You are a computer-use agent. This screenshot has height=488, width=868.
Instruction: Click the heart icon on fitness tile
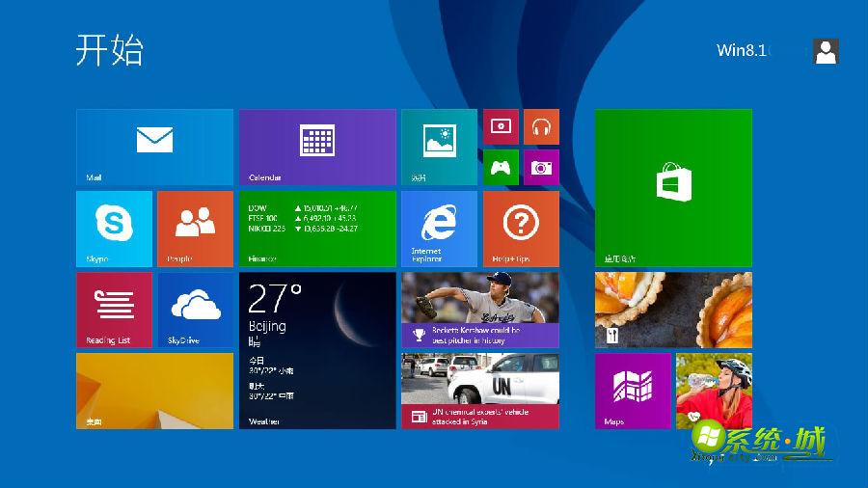pyautogui.click(x=693, y=416)
